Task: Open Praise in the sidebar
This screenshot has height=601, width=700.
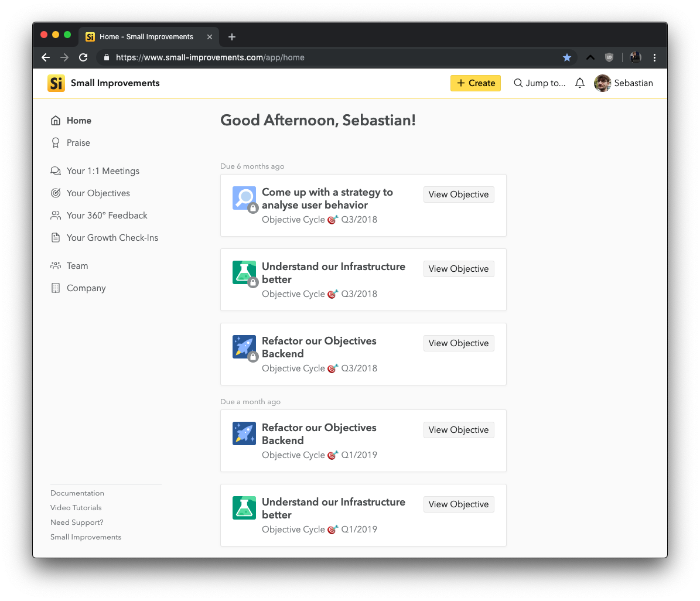Action: [x=78, y=143]
